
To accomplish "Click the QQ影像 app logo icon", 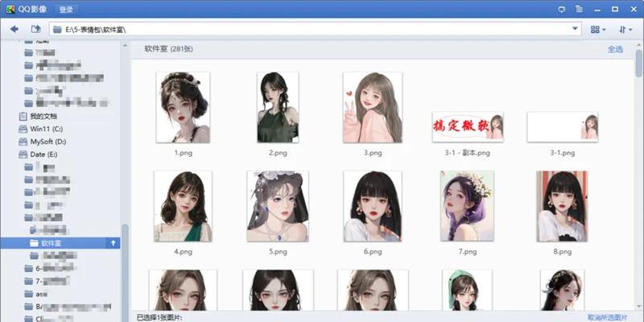I will 10,9.
